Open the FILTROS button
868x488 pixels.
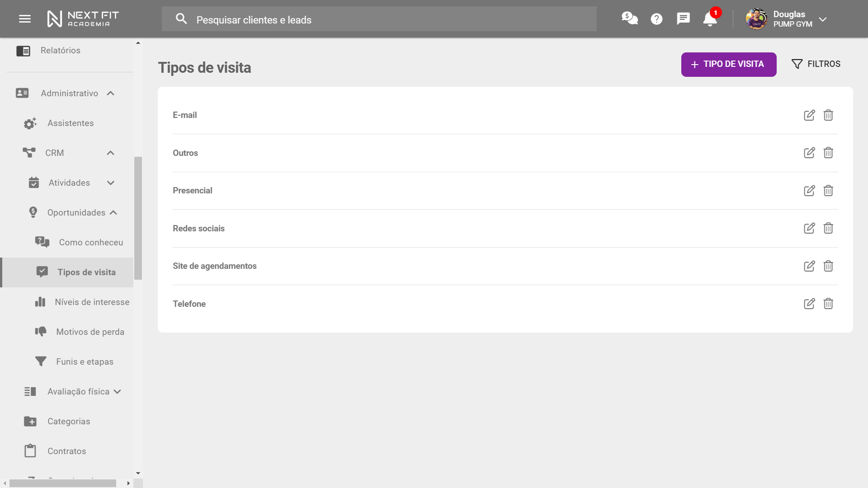(816, 64)
